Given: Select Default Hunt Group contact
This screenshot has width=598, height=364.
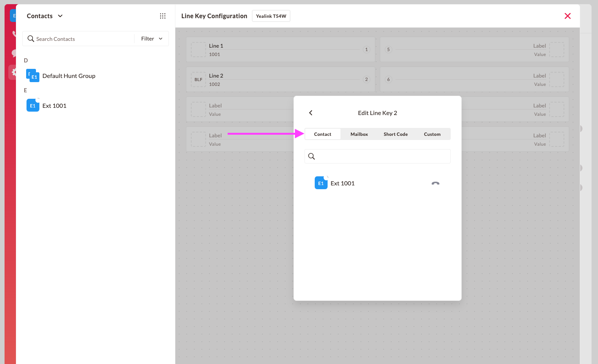Looking at the screenshot, I should point(96,76).
